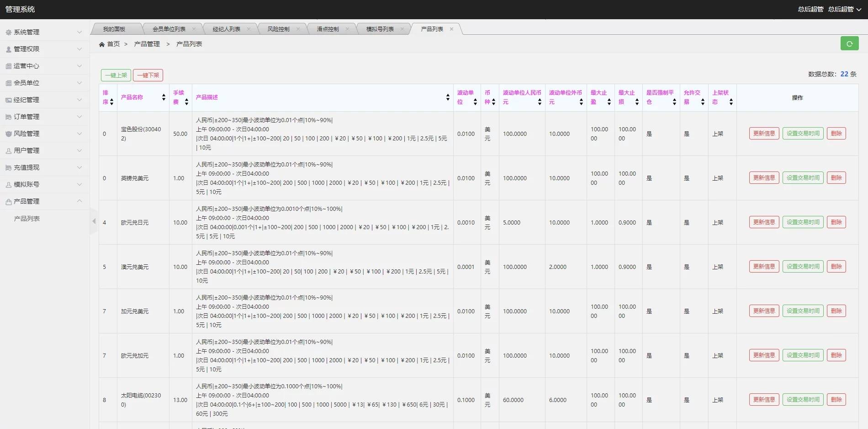Viewport: 868px width, 429px height.
Task: Switch to the 会员单位列表 tab
Action: [x=169, y=29]
